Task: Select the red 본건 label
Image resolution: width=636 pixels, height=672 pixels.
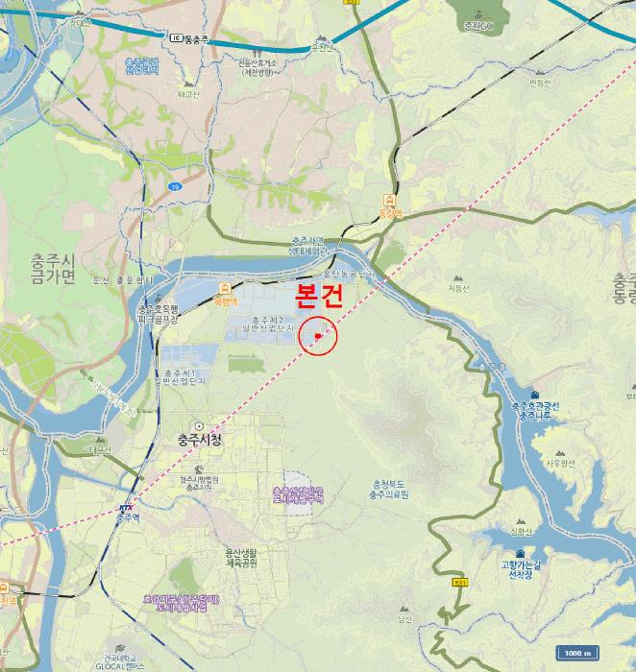Action: point(320,297)
